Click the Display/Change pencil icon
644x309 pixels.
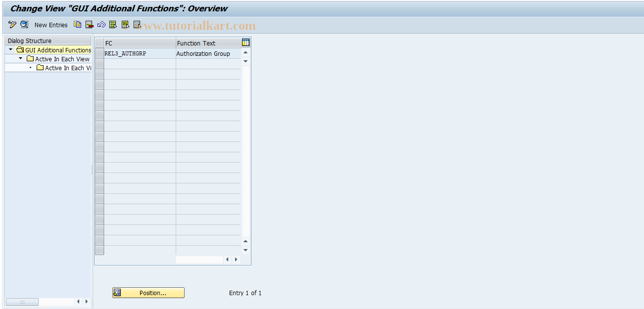[x=12, y=25]
